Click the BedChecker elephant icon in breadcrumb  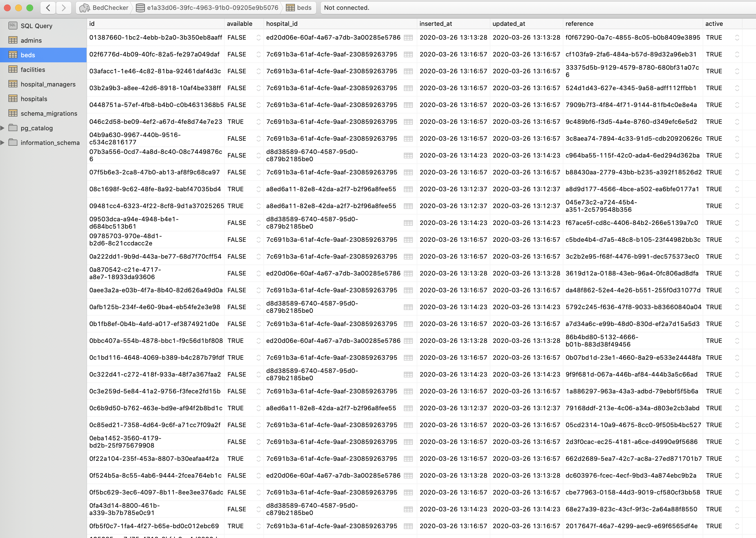(85, 8)
